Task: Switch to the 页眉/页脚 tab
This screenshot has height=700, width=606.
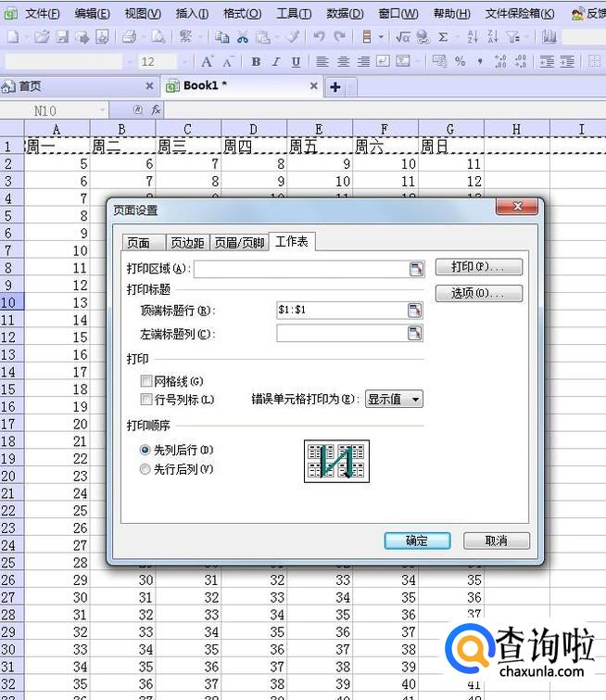Action: 239,243
